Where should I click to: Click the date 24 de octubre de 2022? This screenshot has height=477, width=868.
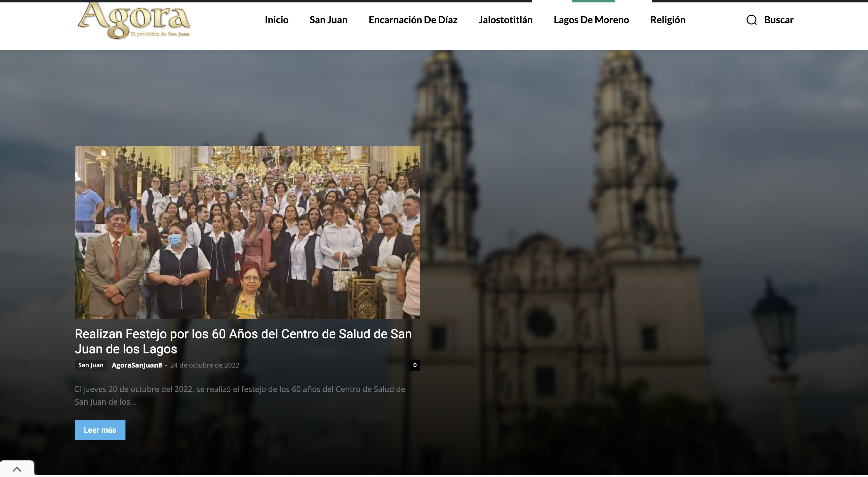pos(204,365)
